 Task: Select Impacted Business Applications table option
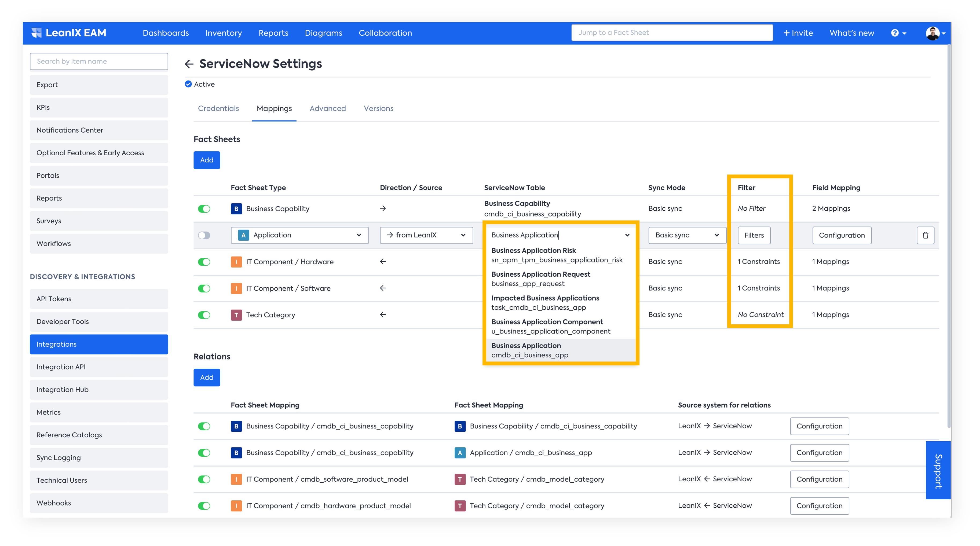pyautogui.click(x=561, y=303)
